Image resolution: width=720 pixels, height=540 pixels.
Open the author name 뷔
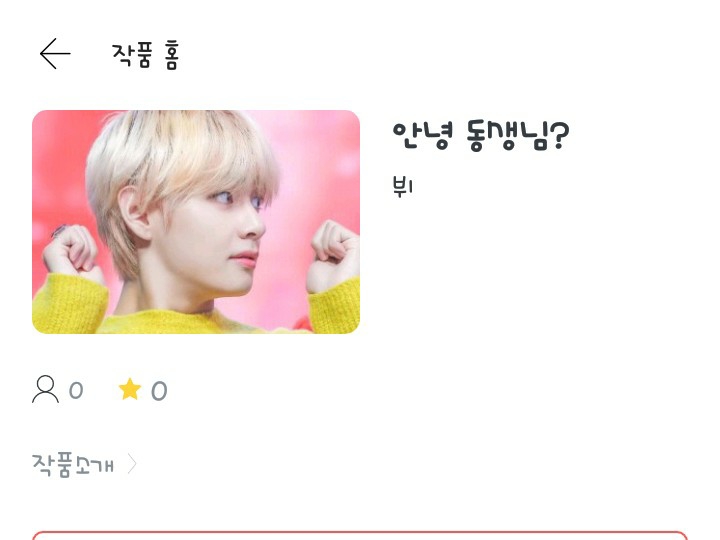[403, 187]
